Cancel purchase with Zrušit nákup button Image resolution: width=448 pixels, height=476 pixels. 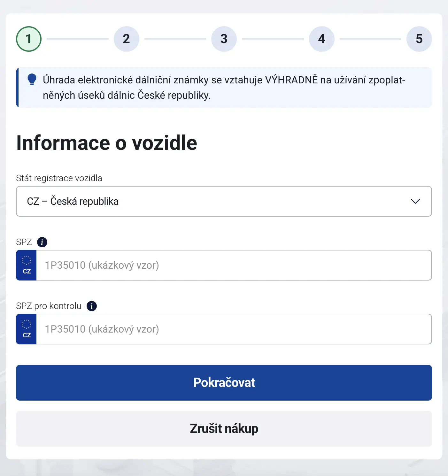(224, 429)
